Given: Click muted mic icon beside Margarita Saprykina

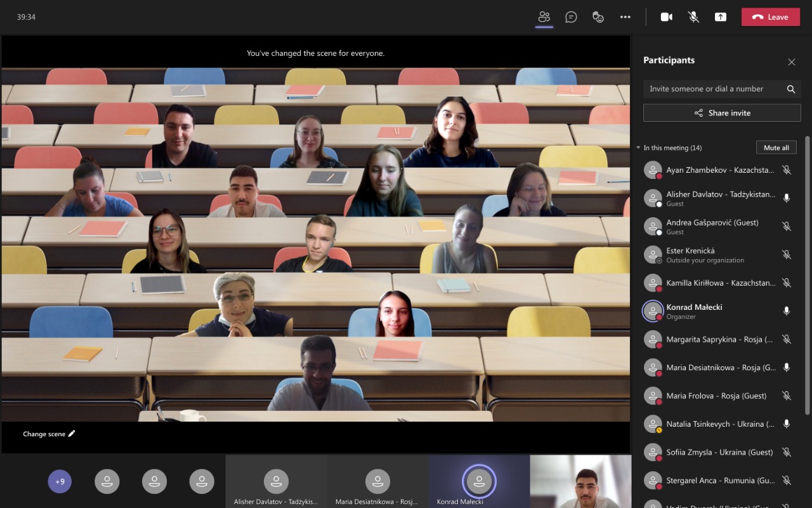Looking at the screenshot, I should 787,339.
